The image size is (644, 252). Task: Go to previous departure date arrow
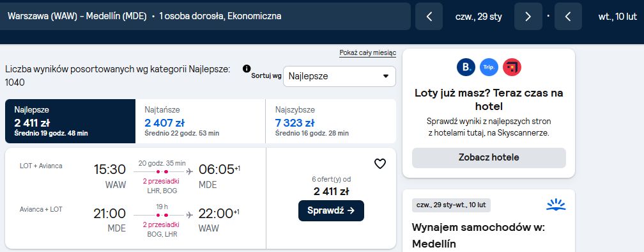[429, 17]
